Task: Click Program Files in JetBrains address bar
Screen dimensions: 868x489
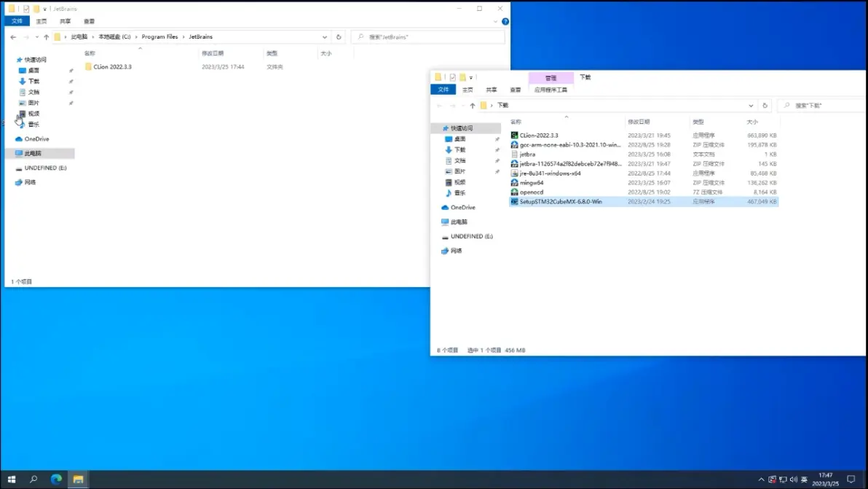Action: tap(159, 37)
